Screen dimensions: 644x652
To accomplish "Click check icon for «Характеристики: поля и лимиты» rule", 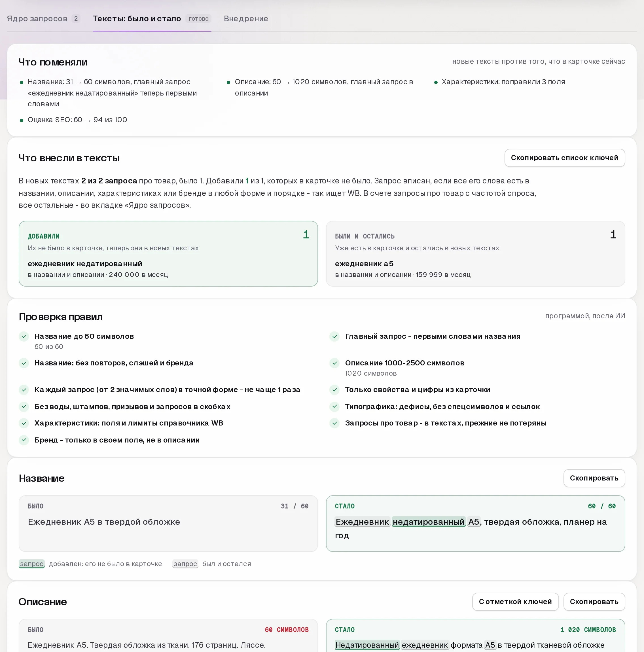I will pyautogui.click(x=24, y=423).
